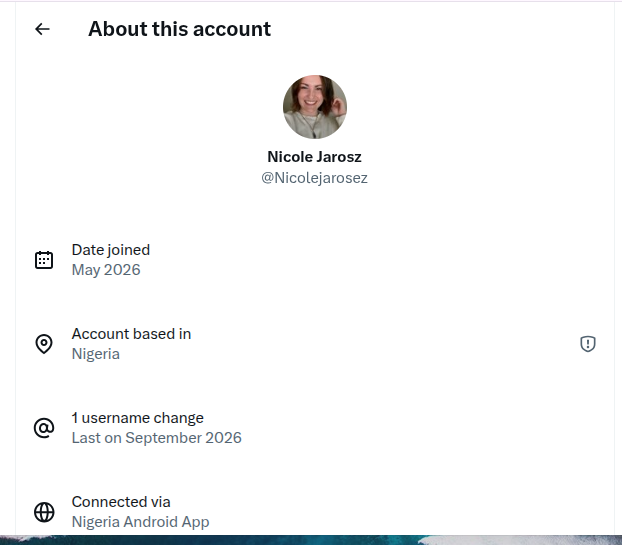
Task: Click "Nigeria Android App" value
Action: [140, 522]
